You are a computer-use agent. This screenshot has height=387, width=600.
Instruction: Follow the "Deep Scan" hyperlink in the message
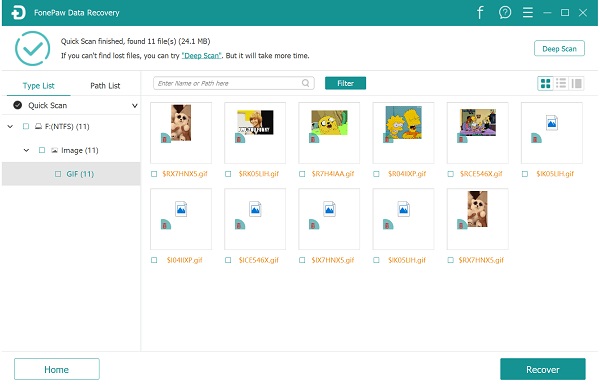point(202,56)
